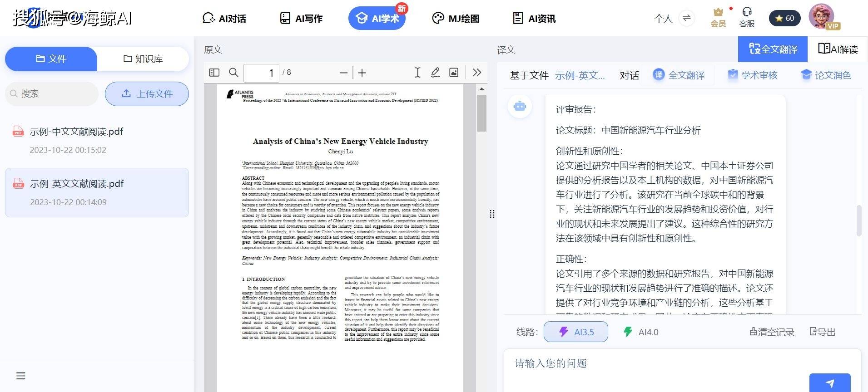Click the 全文翻译 blue tab button
Screen dimensions: 868x392
tap(773, 49)
